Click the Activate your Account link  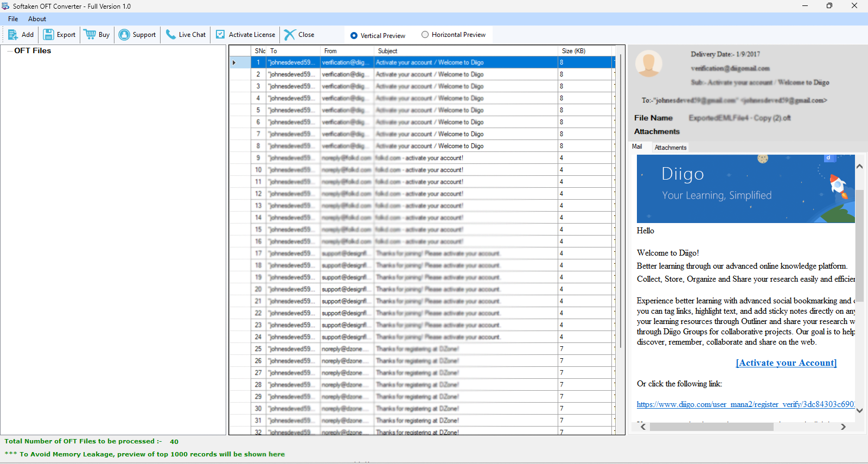786,363
